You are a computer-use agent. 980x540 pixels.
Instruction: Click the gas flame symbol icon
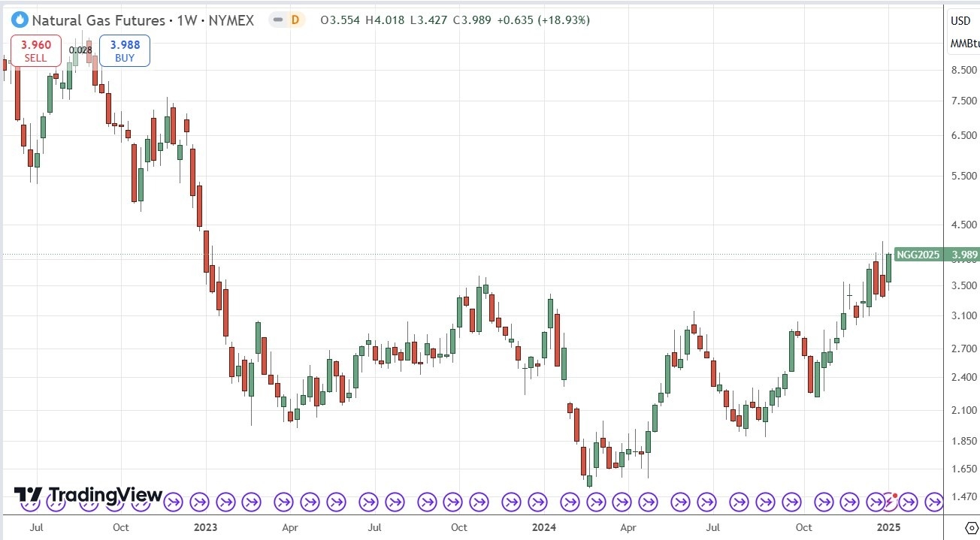[20, 20]
